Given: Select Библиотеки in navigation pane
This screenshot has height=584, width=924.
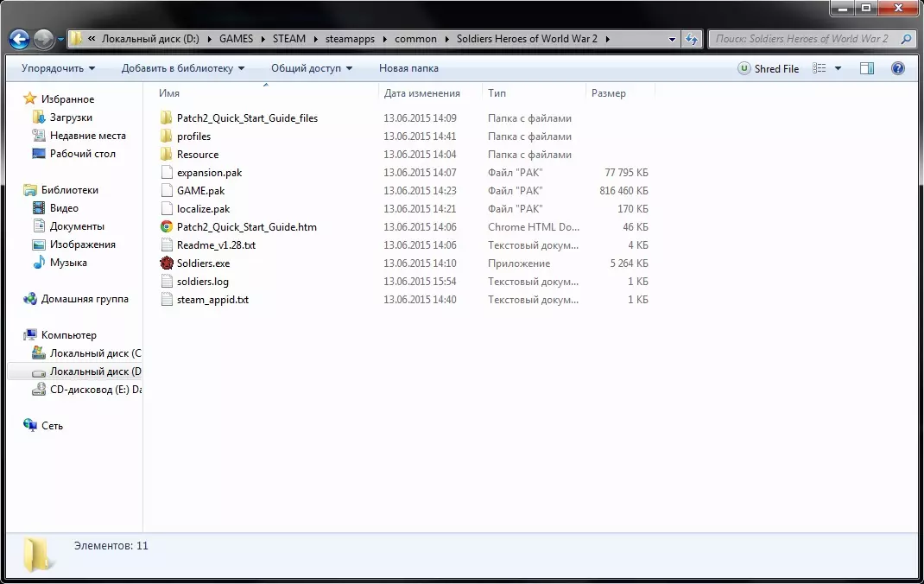Looking at the screenshot, I should pyautogui.click(x=70, y=190).
